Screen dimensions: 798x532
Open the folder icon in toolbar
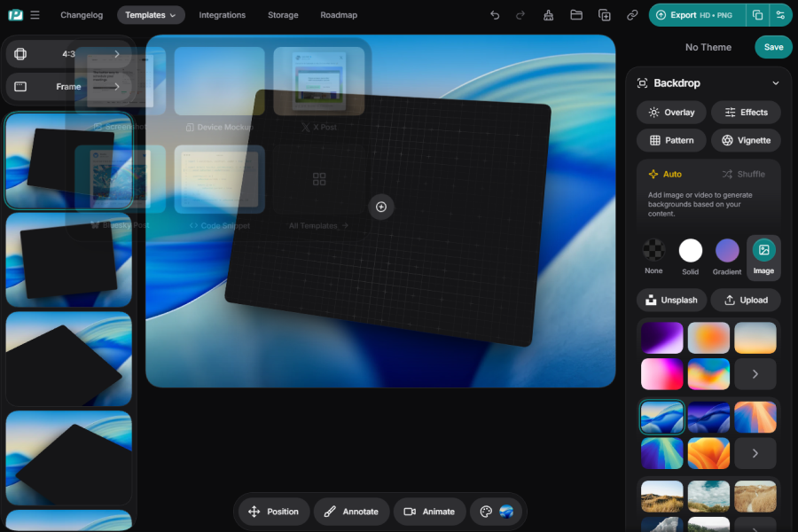click(x=576, y=15)
